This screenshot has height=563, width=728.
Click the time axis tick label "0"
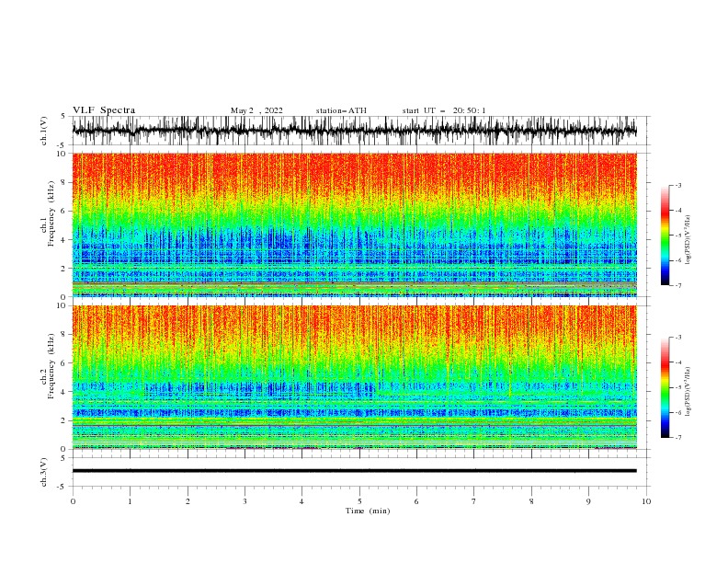click(73, 501)
